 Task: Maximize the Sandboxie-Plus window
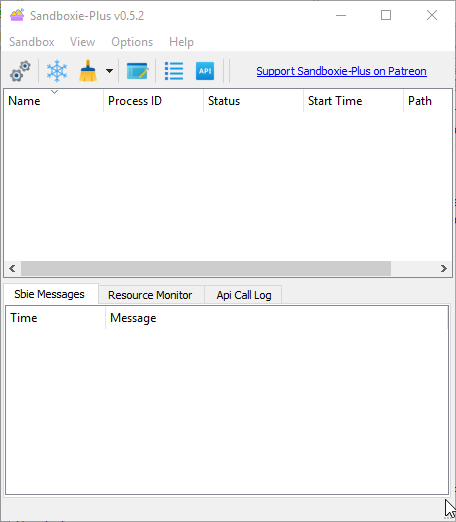[386, 15]
